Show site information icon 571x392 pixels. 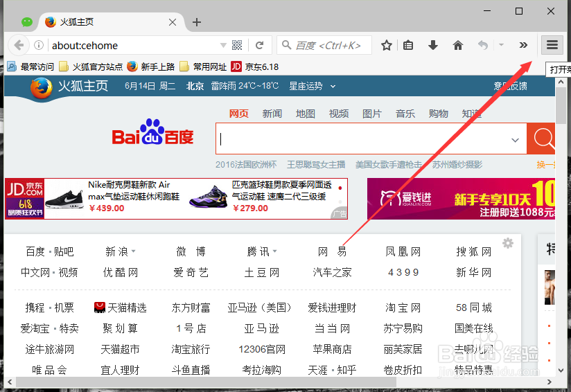pyautogui.click(x=39, y=45)
